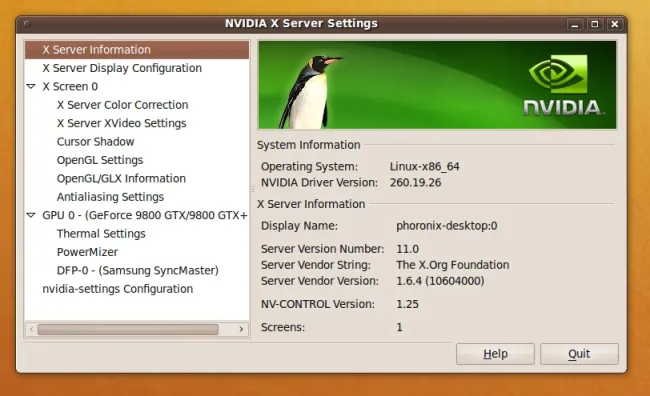Open X Server XVideo Settings

point(121,123)
